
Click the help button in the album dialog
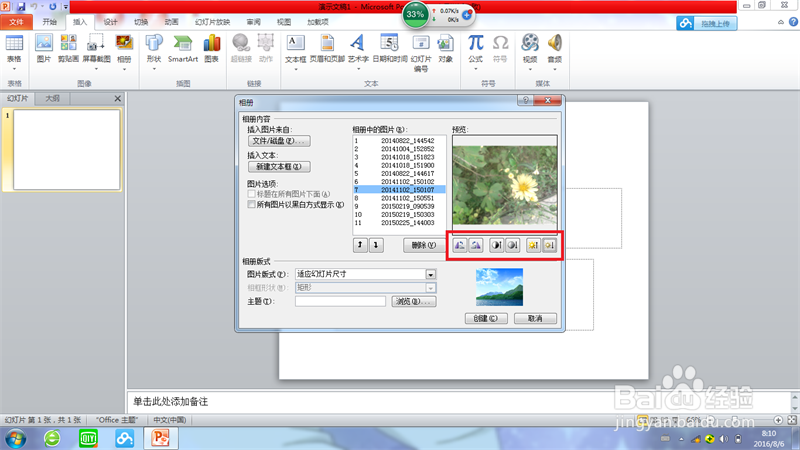click(x=526, y=100)
